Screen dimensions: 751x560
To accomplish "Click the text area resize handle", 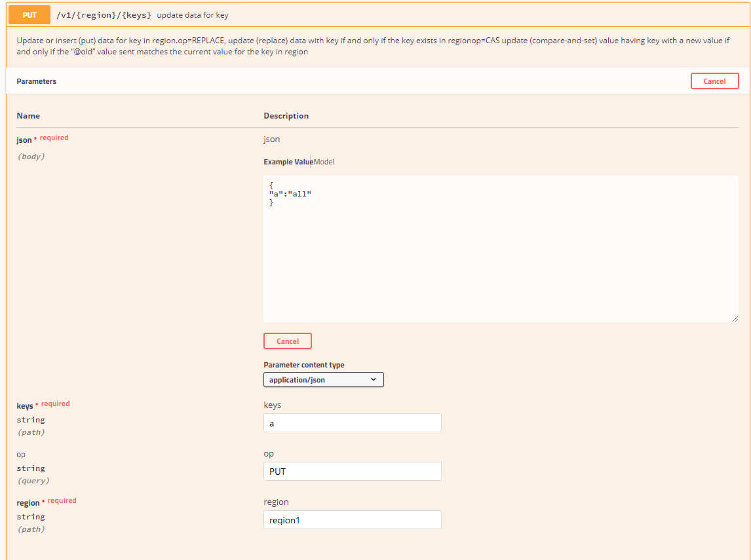I will [735, 318].
